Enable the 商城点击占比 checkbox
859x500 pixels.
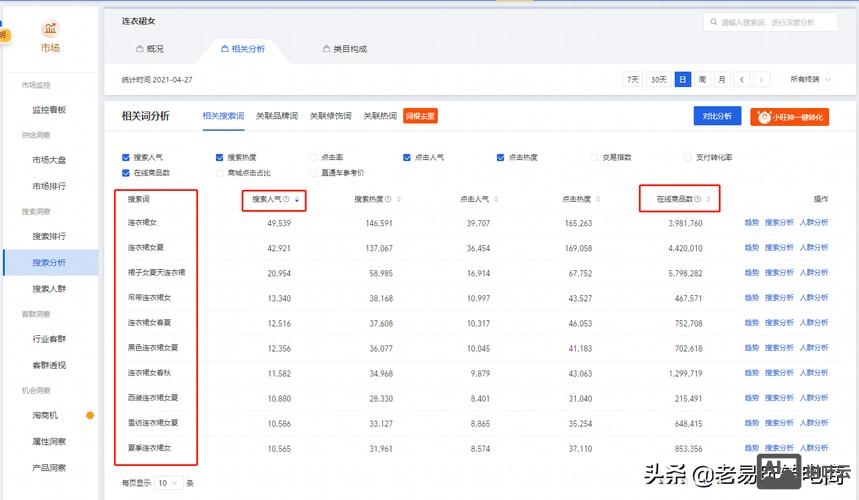click(220, 173)
